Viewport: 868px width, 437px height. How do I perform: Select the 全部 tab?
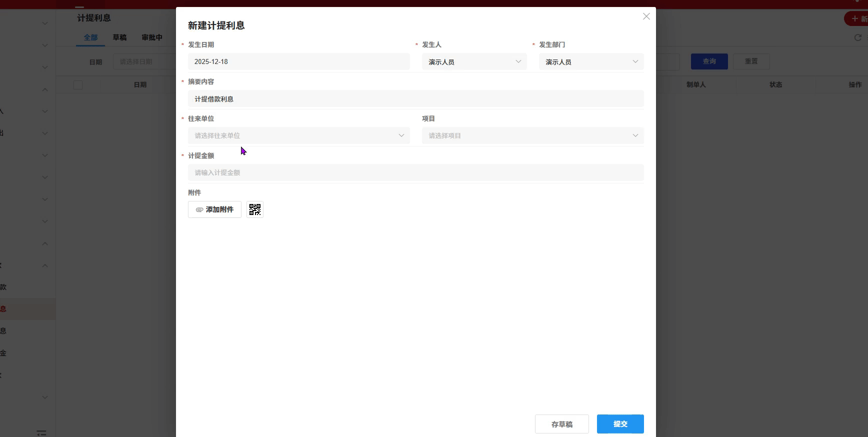coord(90,37)
